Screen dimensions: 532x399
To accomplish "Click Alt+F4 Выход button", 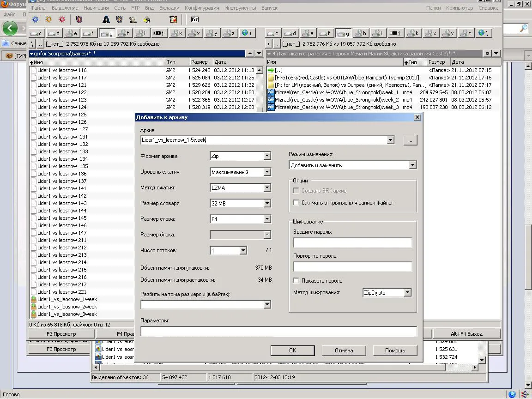I will click(466, 334).
